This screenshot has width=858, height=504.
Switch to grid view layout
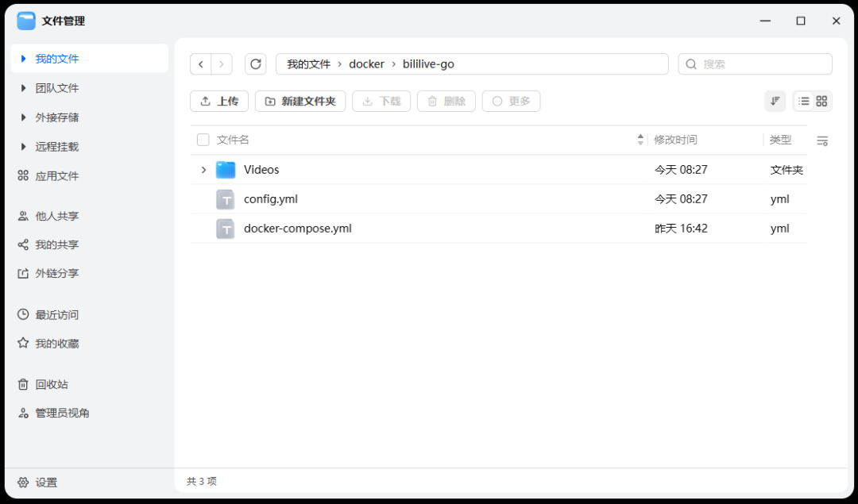click(x=821, y=101)
